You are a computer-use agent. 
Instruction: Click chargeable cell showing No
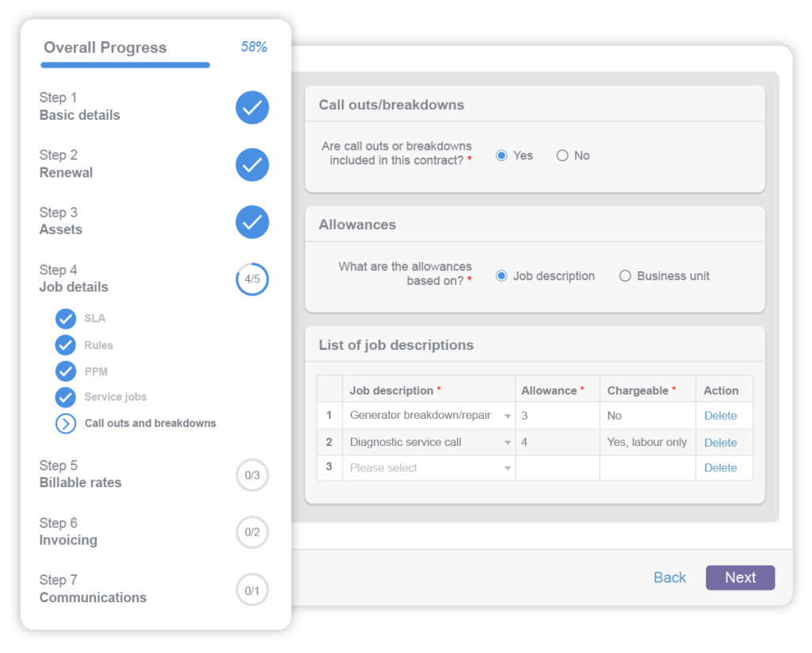point(648,416)
